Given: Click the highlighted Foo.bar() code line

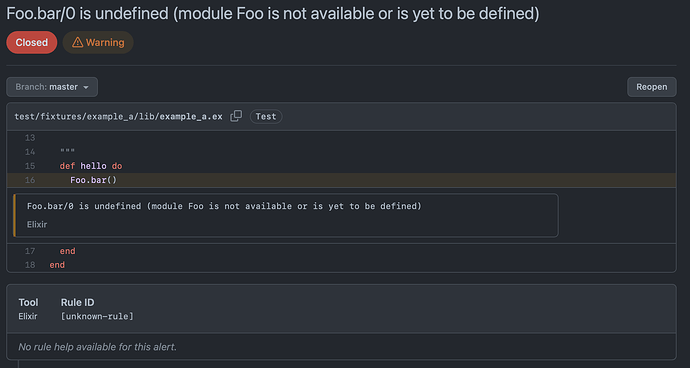Looking at the screenshot, I should [x=341, y=180].
